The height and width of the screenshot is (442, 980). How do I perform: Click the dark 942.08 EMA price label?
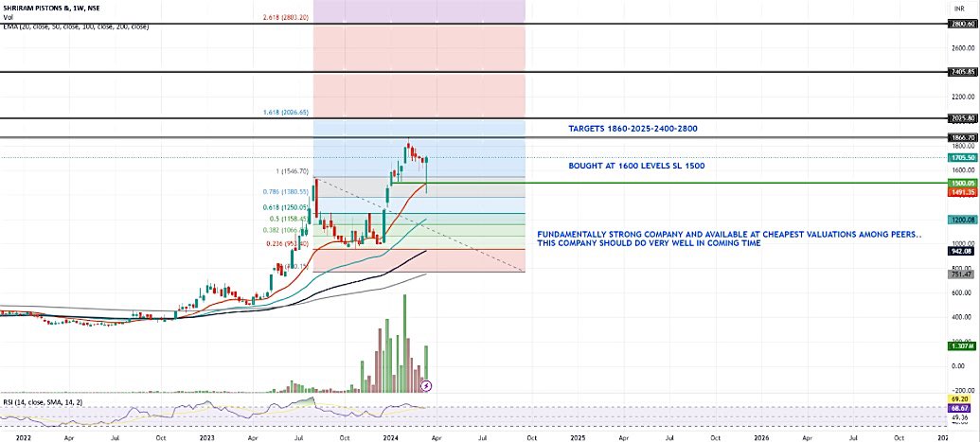pos(962,252)
